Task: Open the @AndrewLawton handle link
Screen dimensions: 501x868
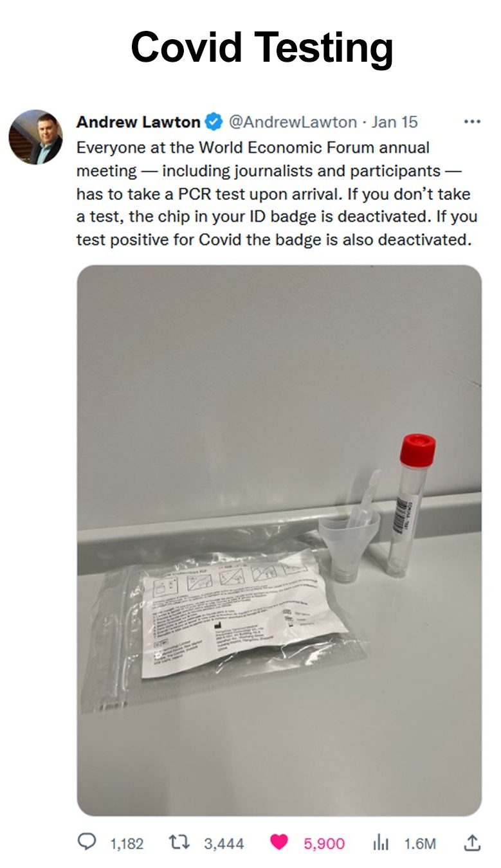Action: coord(293,122)
